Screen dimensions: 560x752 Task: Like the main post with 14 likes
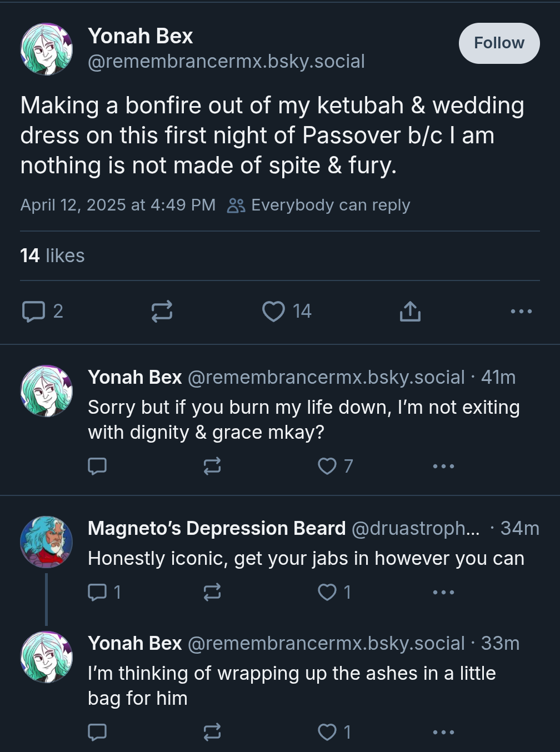tap(287, 311)
